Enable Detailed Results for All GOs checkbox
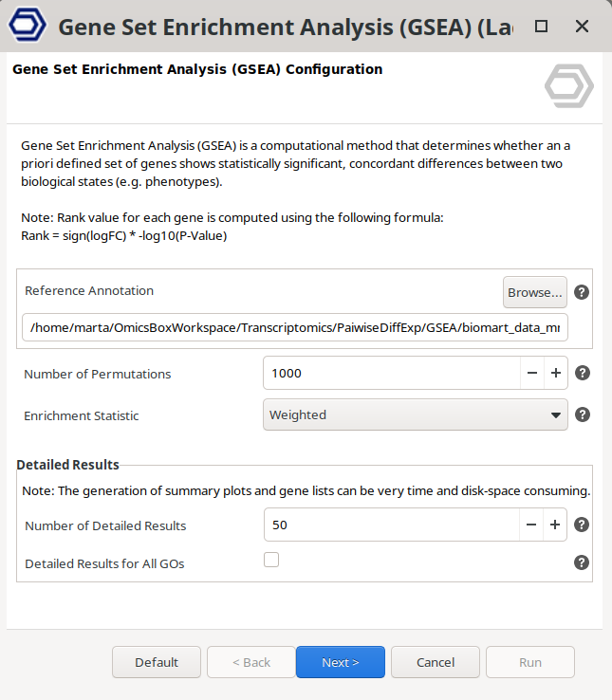 (x=271, y=561)
